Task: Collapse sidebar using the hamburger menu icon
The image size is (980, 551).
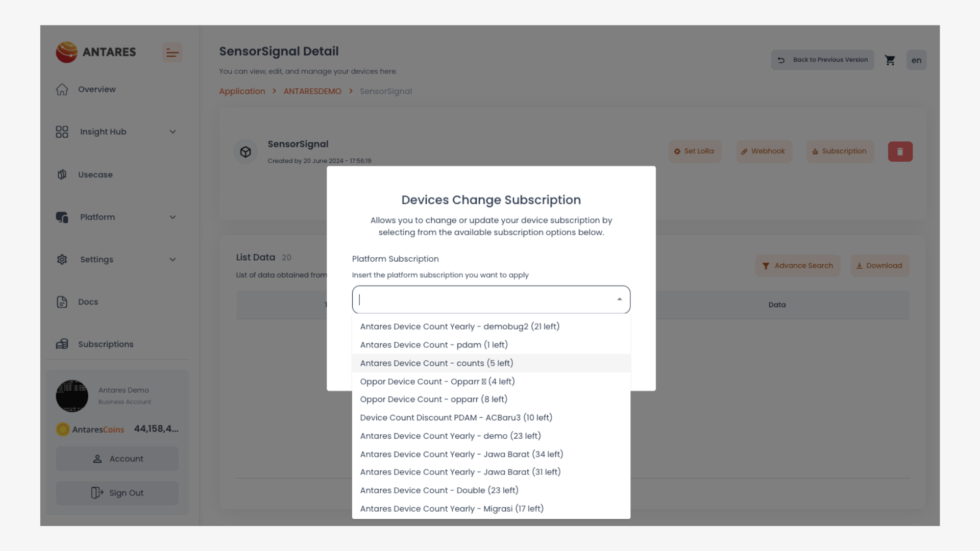Action: pyautogui.click(x=173, y=53)
